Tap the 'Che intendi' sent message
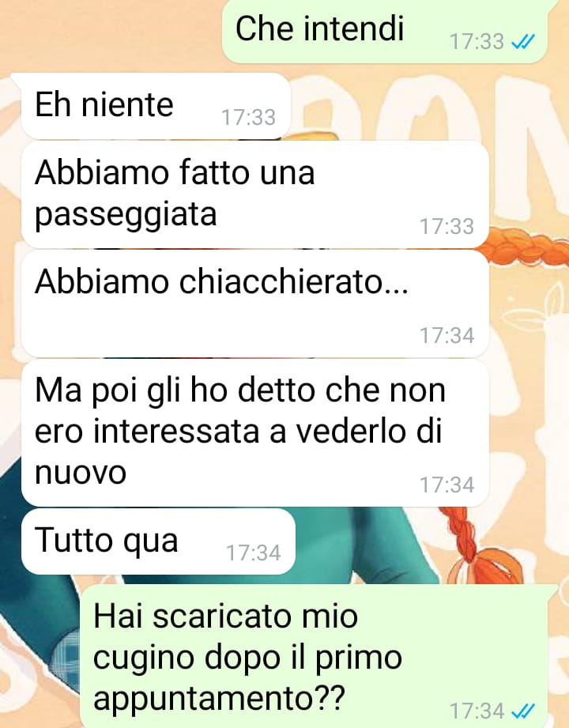Screen dimensions: 569x728 coord(384,32)
